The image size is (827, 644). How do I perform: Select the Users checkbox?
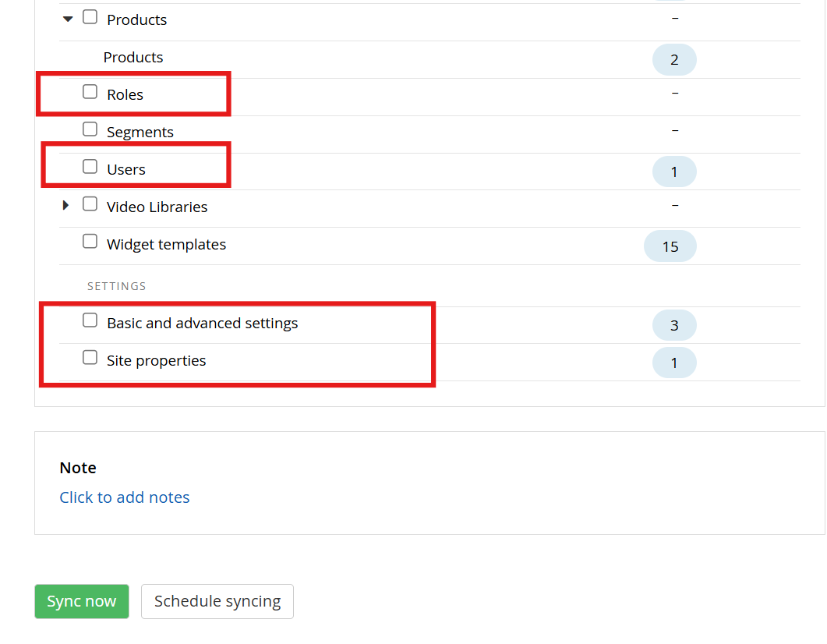pyautogui.click(x=90, y=167)
